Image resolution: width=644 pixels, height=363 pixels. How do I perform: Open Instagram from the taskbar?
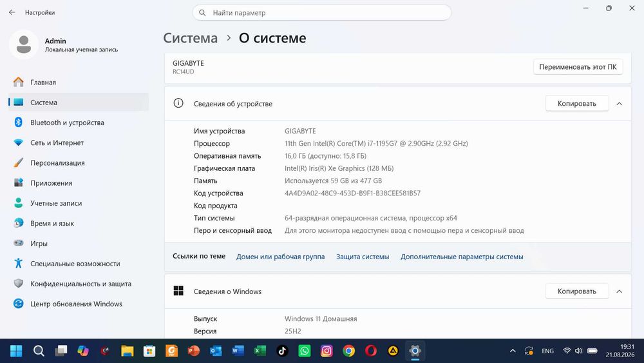point(327,351)
